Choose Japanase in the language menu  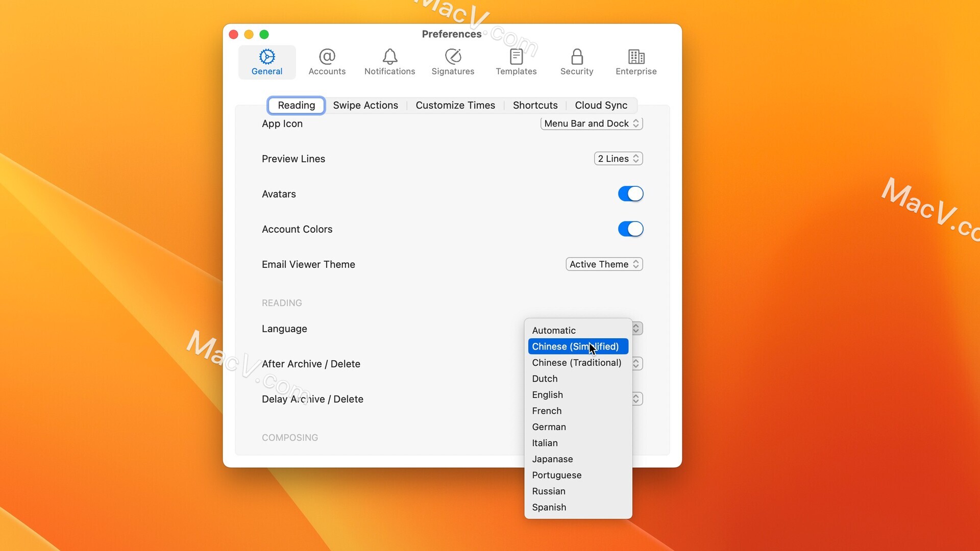[578, 459]
